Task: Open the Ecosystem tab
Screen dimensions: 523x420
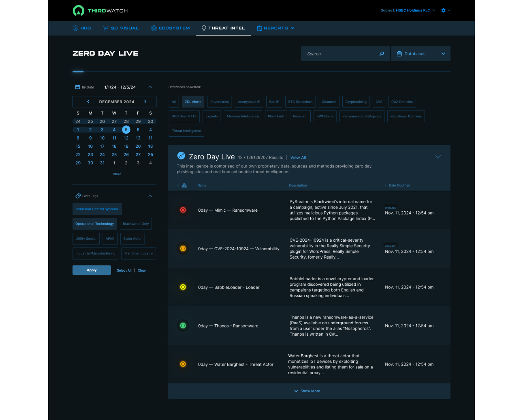Action: pos(171,28)
